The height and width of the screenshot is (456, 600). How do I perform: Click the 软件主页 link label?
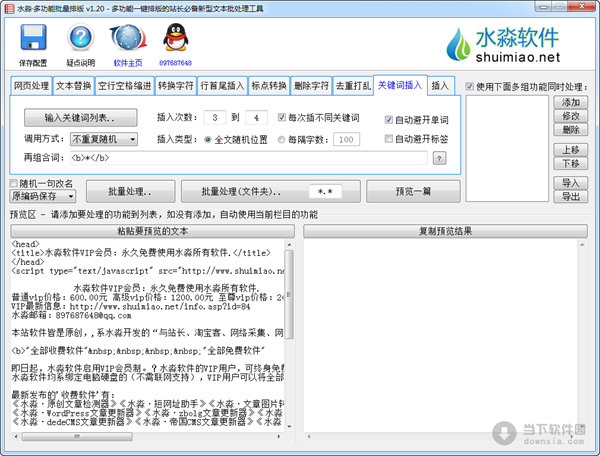[128, 63]
